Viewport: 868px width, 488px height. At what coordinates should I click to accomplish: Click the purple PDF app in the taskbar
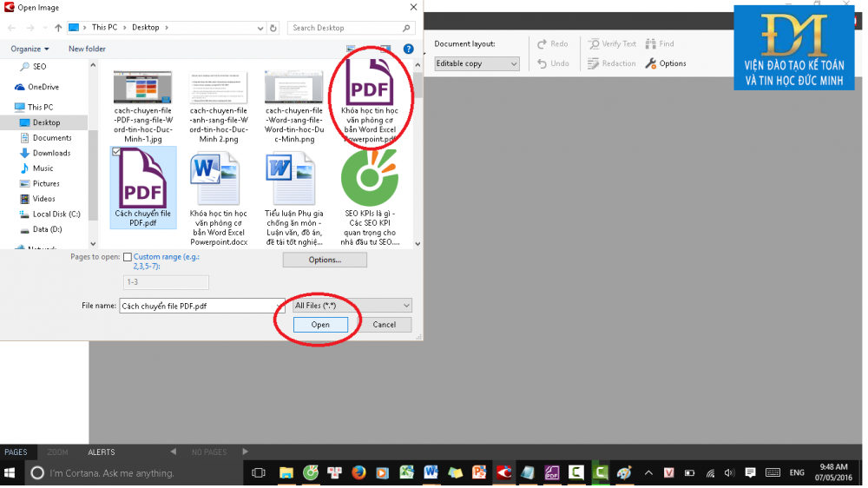552,473
